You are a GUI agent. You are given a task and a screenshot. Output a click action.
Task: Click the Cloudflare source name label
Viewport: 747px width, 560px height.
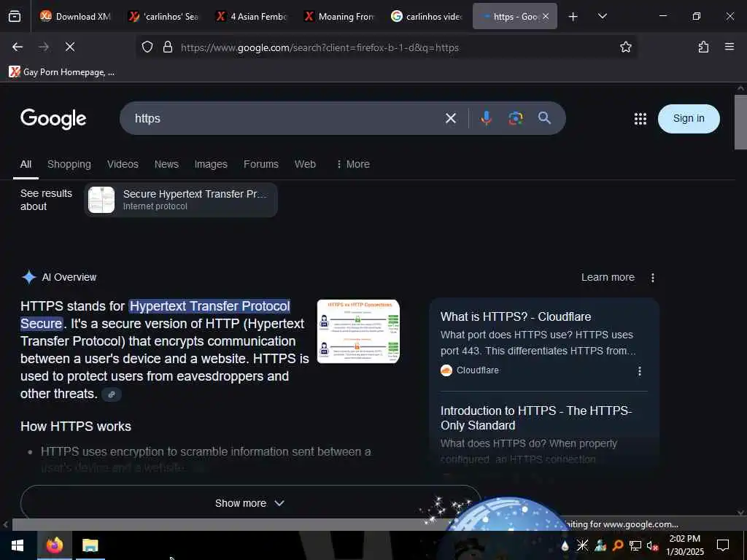coord(477,370)
